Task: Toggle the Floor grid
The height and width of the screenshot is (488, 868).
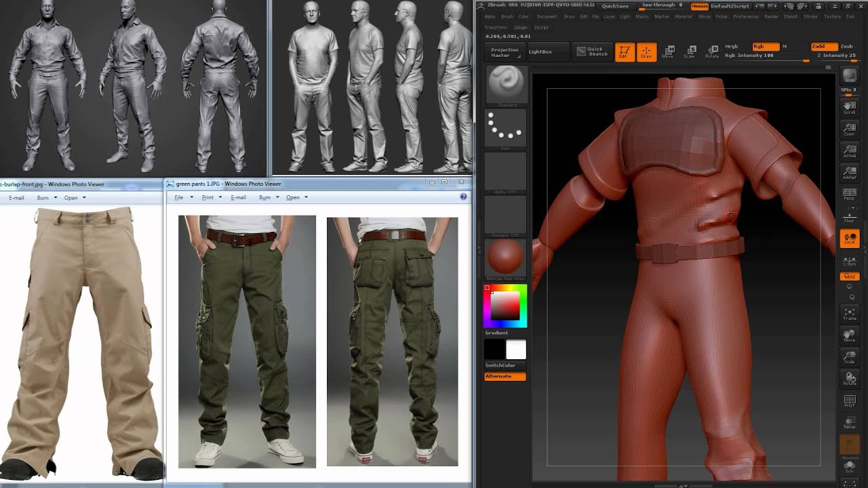Action: coord(849,216)
